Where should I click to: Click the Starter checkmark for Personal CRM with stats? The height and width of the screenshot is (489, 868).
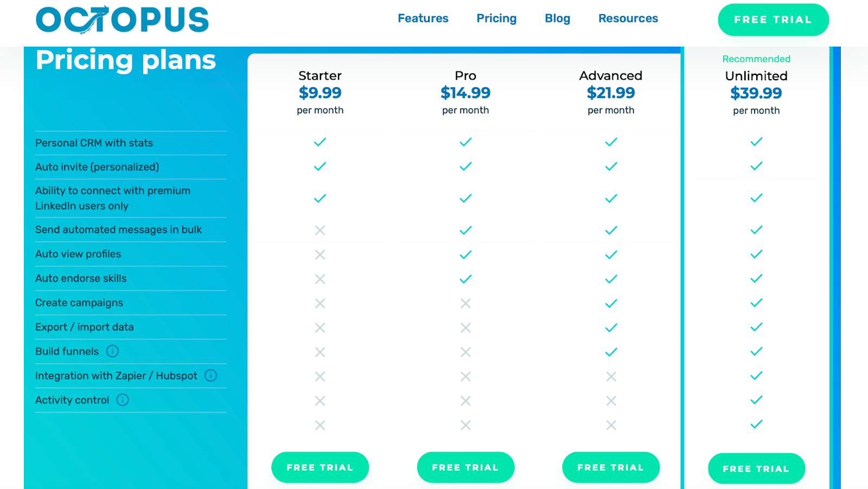[320, 142]
